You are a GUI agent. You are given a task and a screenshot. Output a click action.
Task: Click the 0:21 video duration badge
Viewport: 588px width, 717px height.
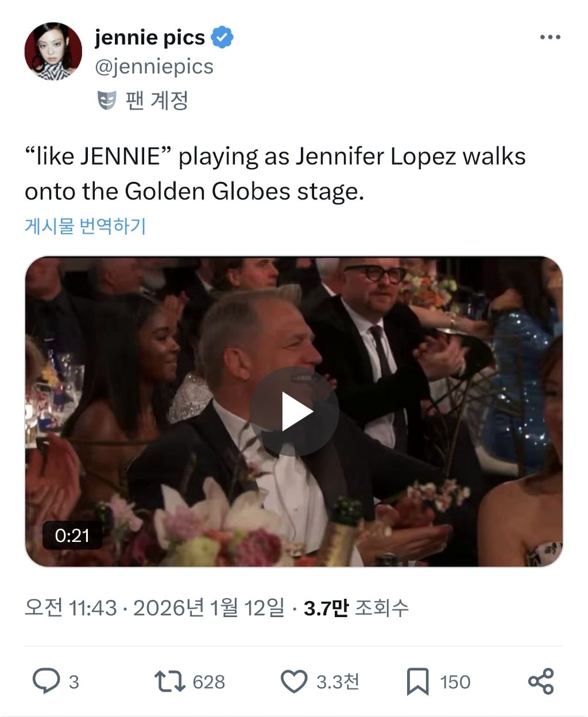coord(72,536)
